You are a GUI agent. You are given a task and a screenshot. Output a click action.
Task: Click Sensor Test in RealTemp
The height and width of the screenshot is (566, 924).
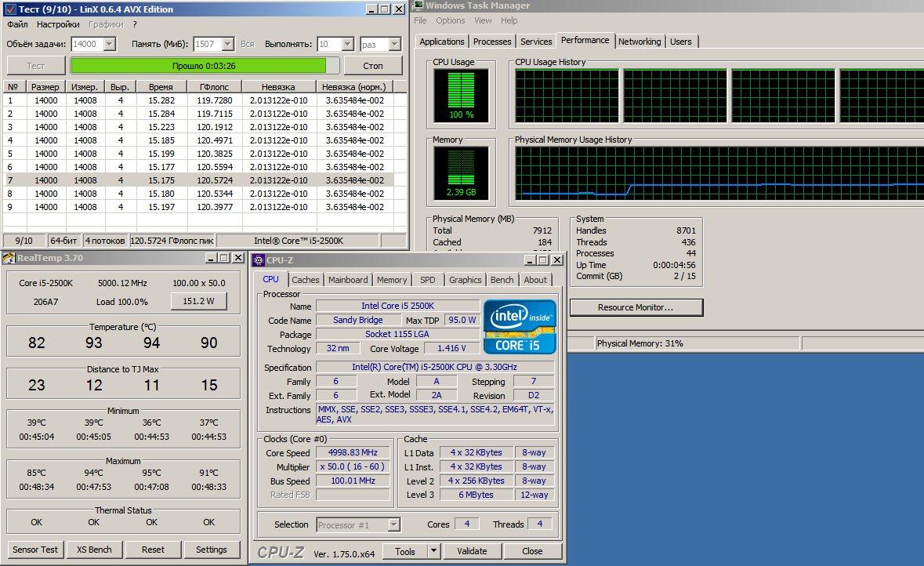coord(35,550)
